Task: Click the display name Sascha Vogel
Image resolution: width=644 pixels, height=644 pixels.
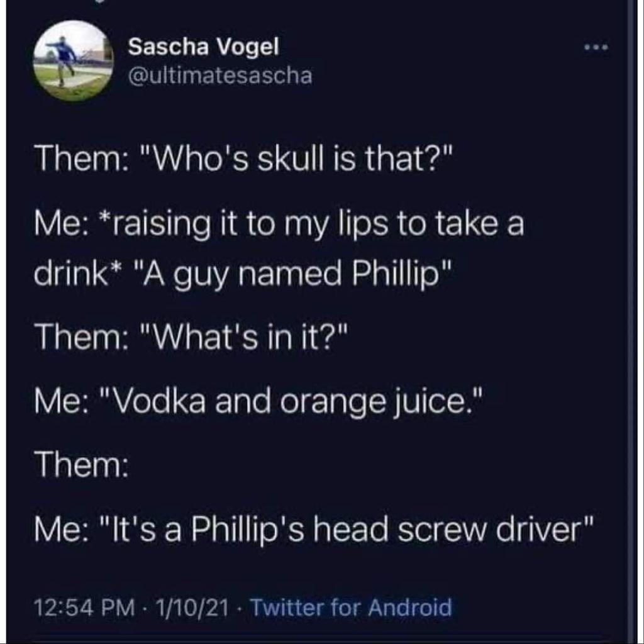Action: (x=203, y=47)
